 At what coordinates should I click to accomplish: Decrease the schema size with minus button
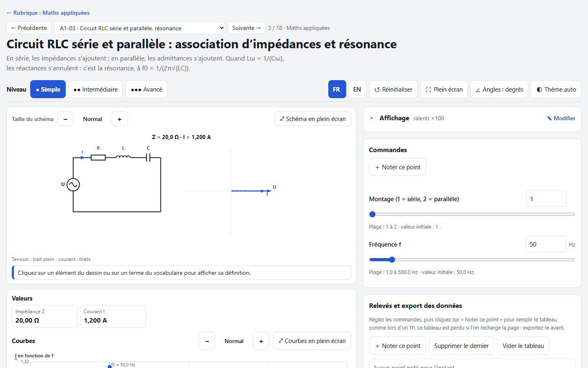[x=65, y=119]
